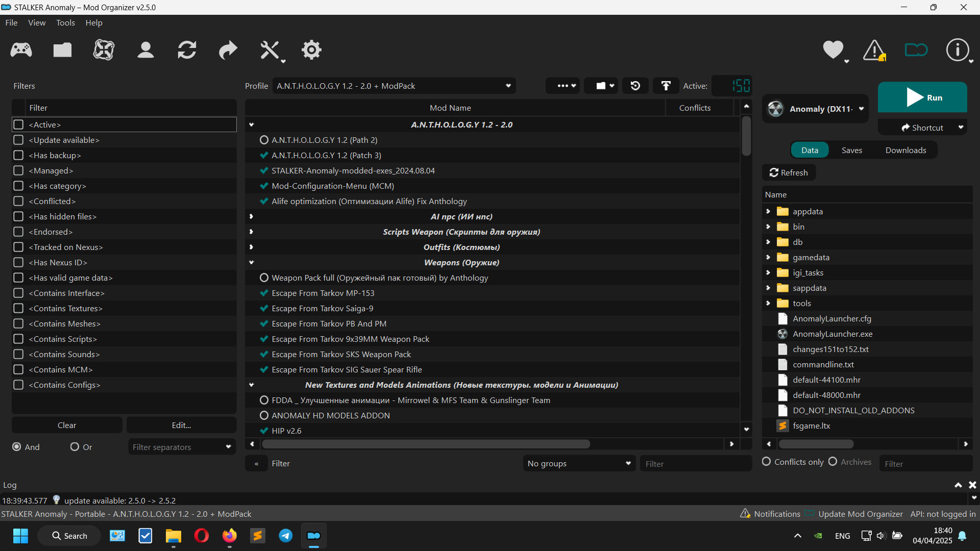The width and height of the screenshot is (980, 551).
Task: Select the fsgame.ltx file icon
Action: tap(782, 425)
